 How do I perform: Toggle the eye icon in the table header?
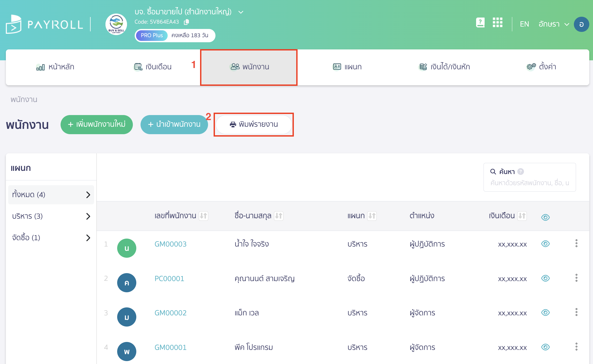click(x=545, y=217)
